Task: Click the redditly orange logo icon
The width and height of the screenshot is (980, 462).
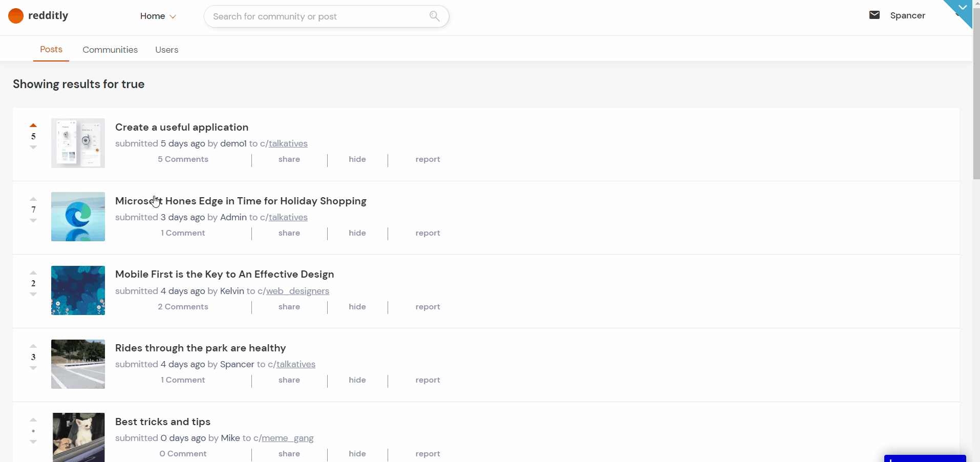Action: 16,16
